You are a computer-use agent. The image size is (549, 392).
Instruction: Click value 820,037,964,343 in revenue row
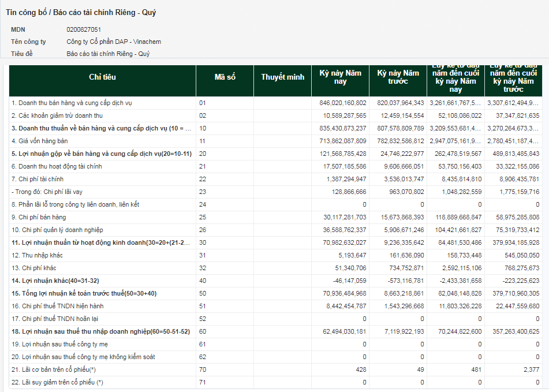click(x=401, y=103)
